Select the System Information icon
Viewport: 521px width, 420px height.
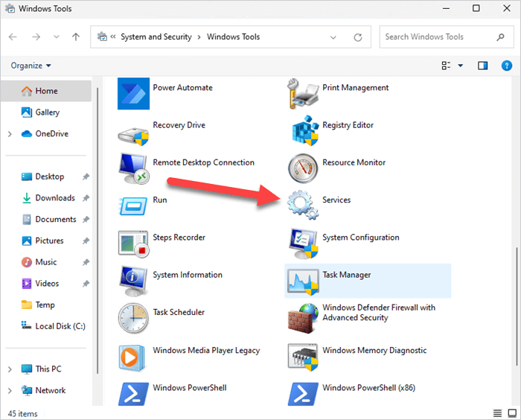[x=133, y=281]
